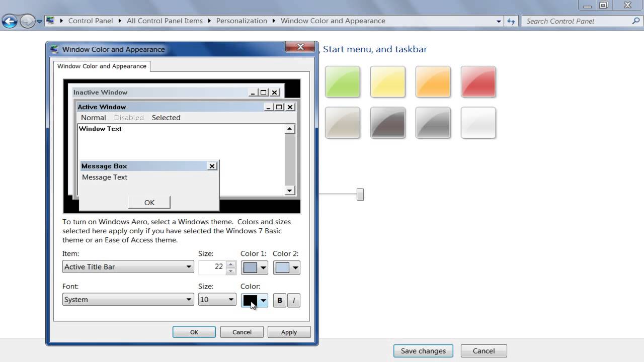Click the Control Panel icon in the address bar
Viewport: 644px width, 362px height.
coord(50,21)
